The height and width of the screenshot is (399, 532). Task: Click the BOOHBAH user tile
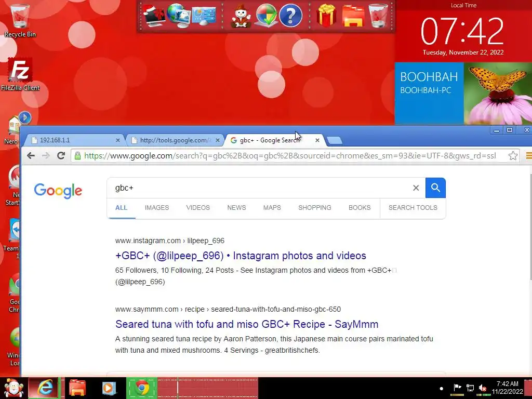[x=429, y=93]
